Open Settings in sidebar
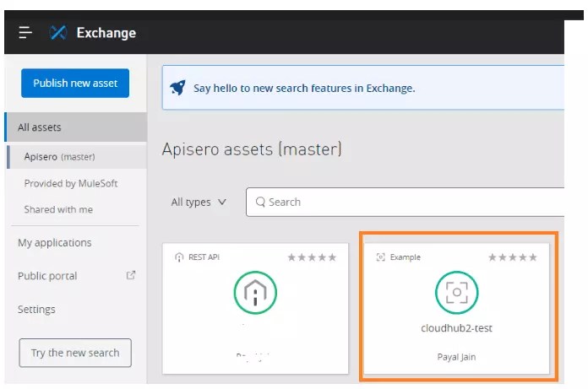Image resolution: width=588 pixels, height=389 pixels. pyautogui.click(x=36, y=309)
